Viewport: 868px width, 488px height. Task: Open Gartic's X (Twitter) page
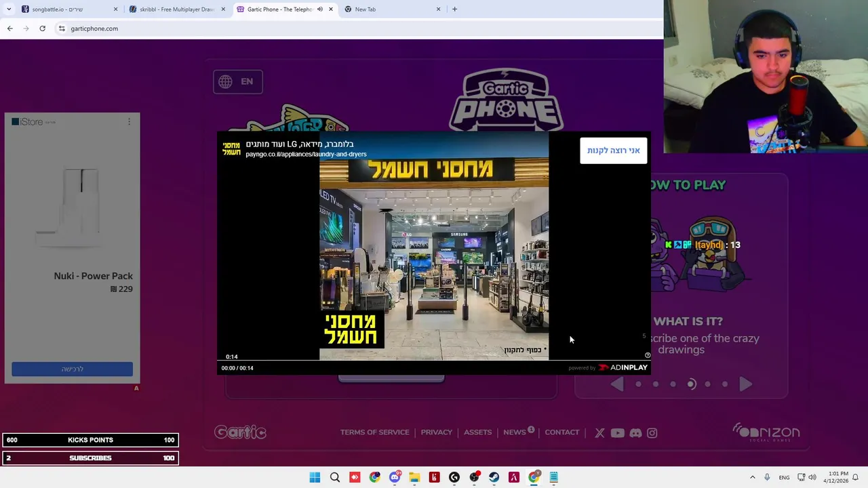pos(599,433)
